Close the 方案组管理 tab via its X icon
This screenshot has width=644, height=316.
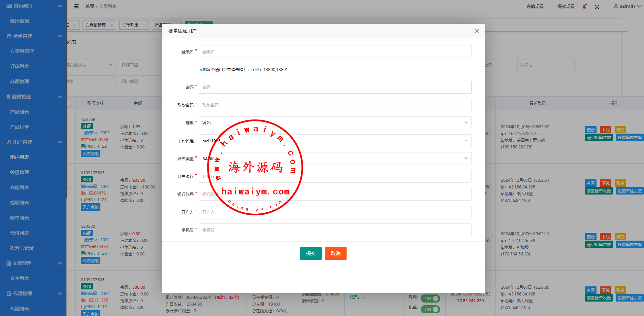click(x=111, y=25)
